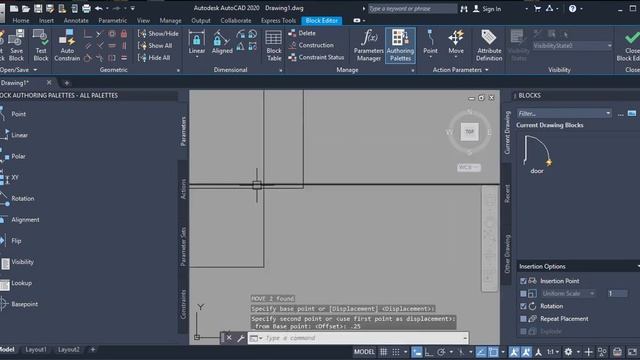Open the Dimensional panel dialog launcher
This screenshot has height=360, width=640.
281,71
